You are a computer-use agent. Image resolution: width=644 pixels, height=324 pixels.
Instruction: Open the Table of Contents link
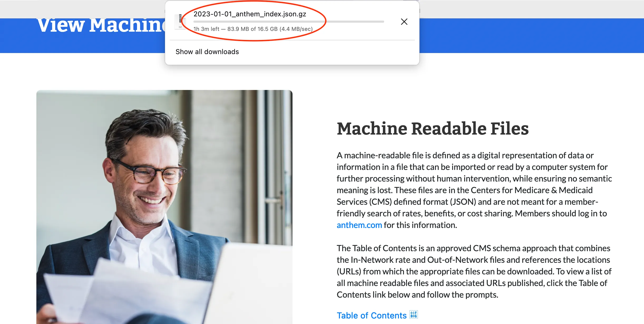[x=372, y=315]
